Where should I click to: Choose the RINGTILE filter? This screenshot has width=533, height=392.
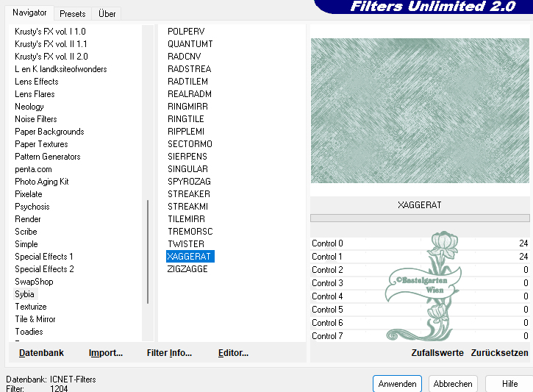coord(186,119)
